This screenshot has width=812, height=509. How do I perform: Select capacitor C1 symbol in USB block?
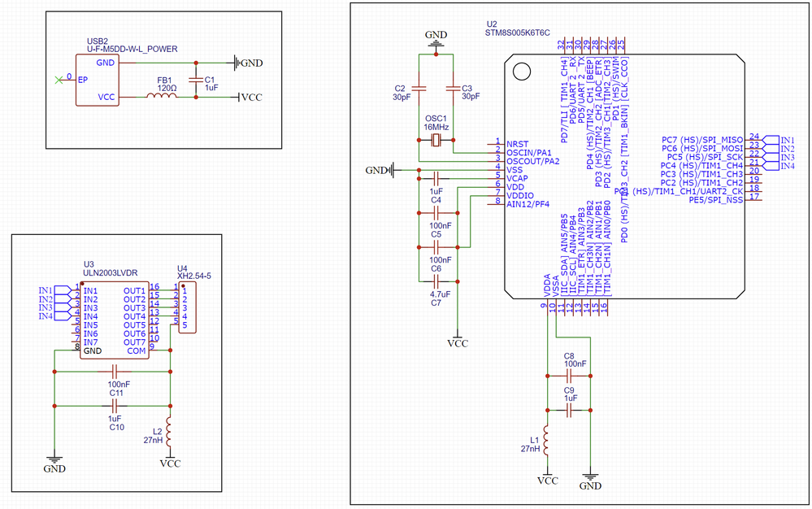pyautogui.click(x=196, y=80)
